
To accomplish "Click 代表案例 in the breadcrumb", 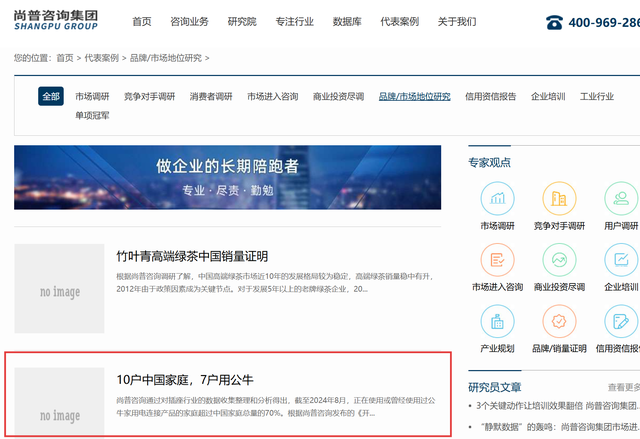I will pyautogui.click(x=102, y=58).
